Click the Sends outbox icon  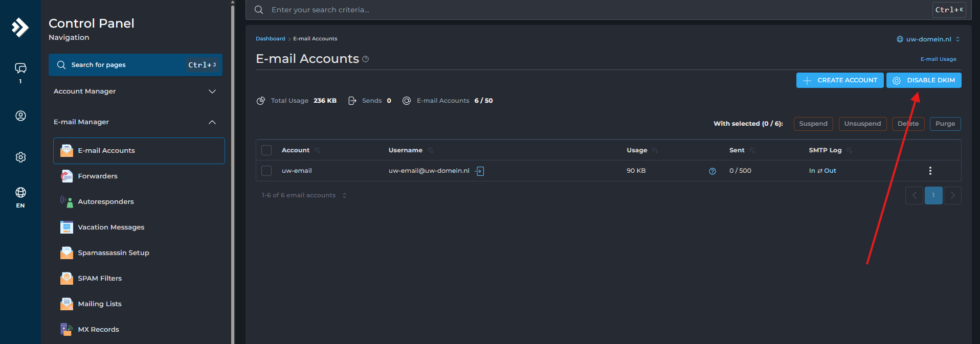click(352, 101)
